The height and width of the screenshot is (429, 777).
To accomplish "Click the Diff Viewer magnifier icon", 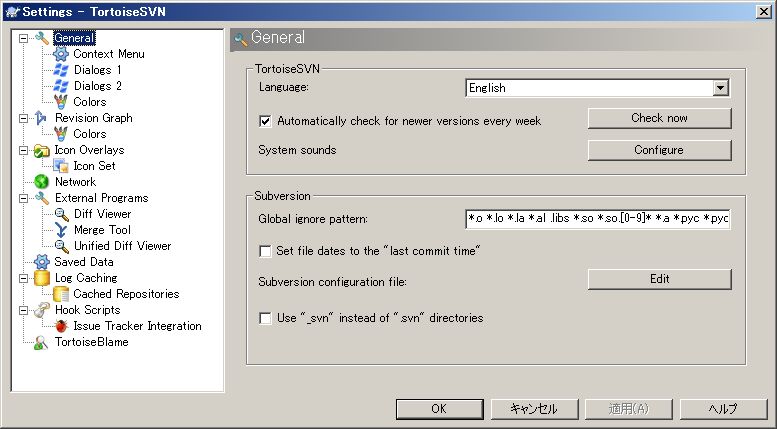I will tap(61, 214).
